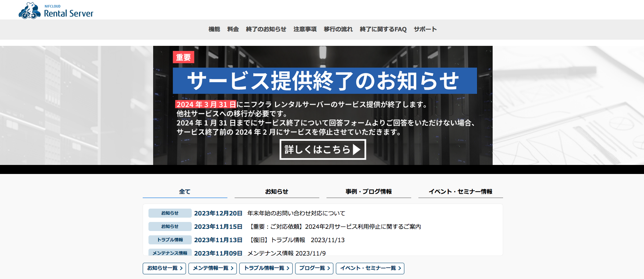This screenshot has height=279, width=644.
Task: Click the chevron on お知らせ一覧 button
Action: pos(181,268)
